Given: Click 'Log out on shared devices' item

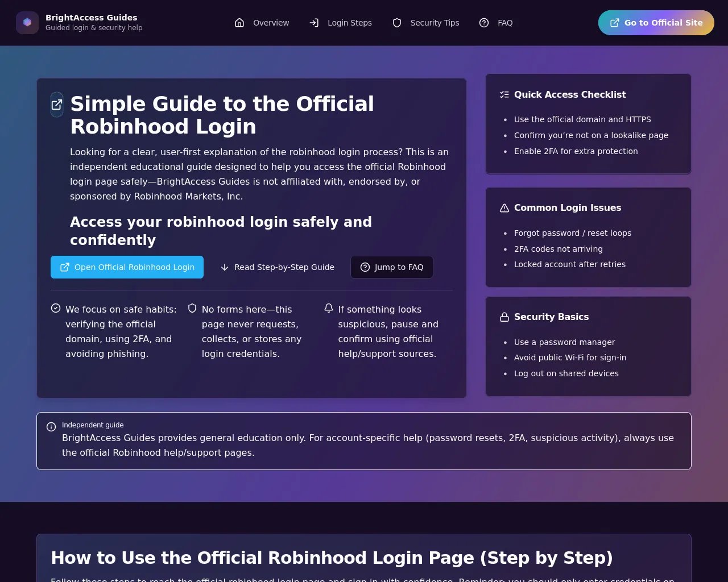Looking at the screenshot, I should (566, 373).
